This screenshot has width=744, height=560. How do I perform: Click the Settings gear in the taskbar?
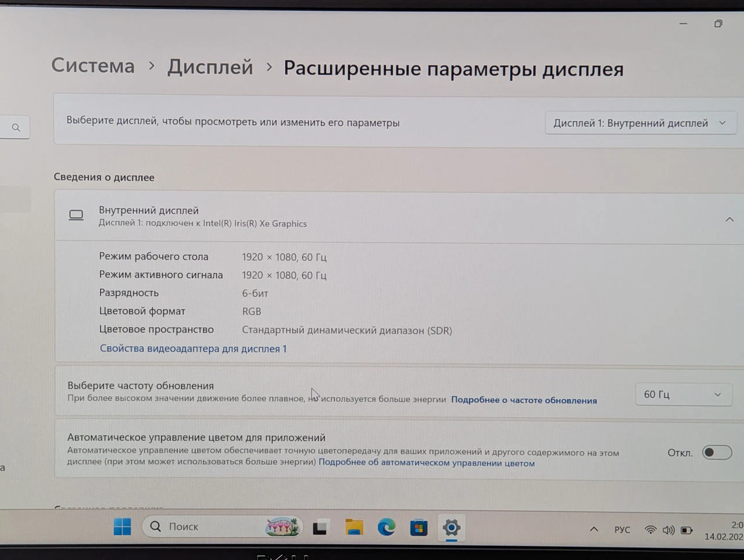(x=452, y=528)
